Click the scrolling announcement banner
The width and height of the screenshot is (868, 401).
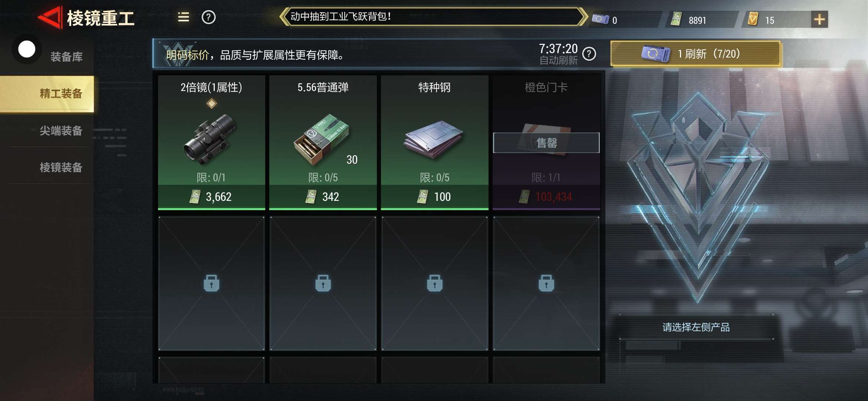coord(433,17)
